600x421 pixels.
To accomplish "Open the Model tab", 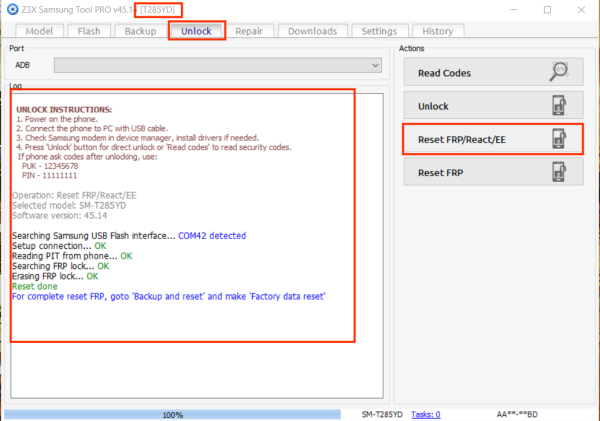I will pyautogui.click(x=39, y=31).
